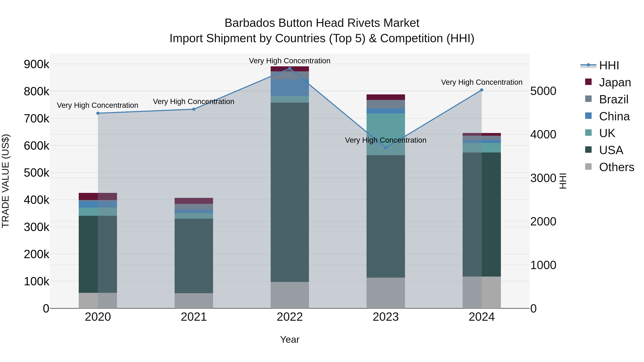Click the Year axis title
The height and width of the screenshot is (362, 644).
[290, 339]
